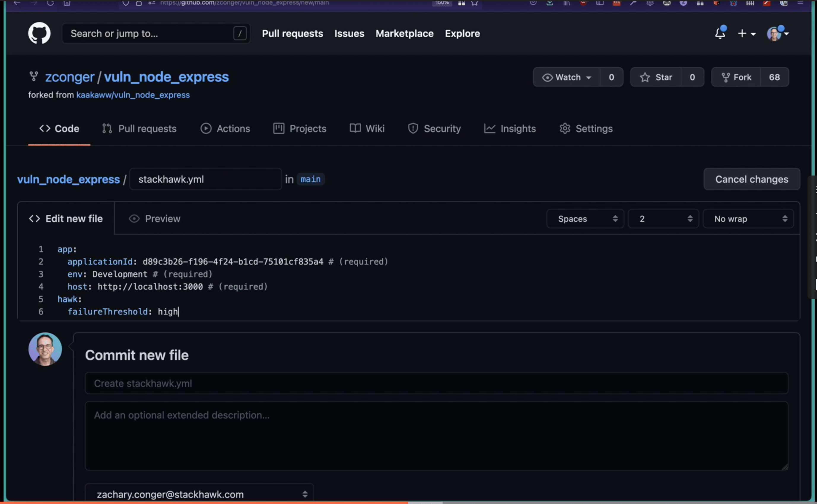
Task: Click the commit author avatar
Action: (x=45, y=349)
